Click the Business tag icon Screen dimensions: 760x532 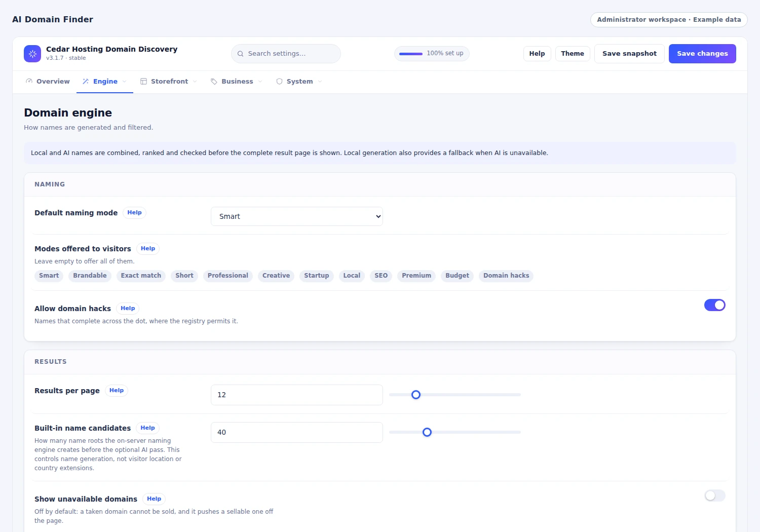214,82
